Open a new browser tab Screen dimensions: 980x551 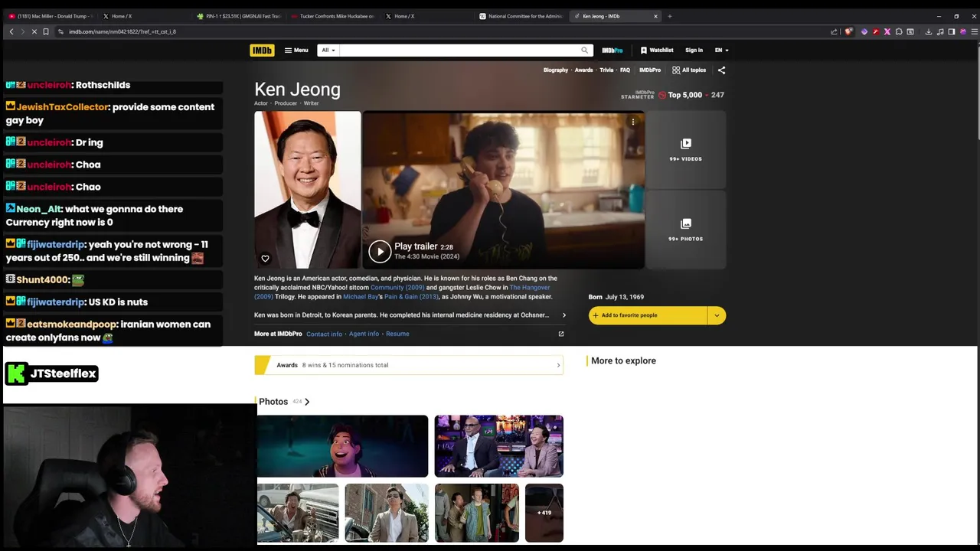click(670, 16)
